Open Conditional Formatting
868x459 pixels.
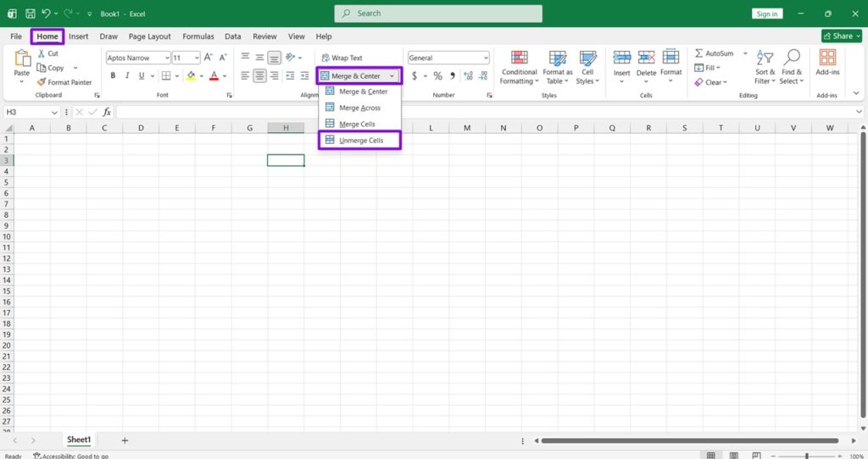[519, 68]
